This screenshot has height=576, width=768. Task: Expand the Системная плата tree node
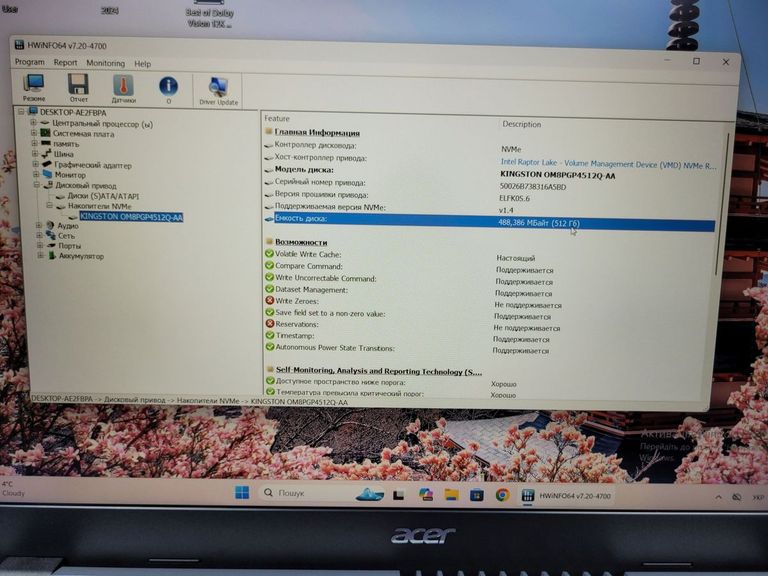[34, 133]
